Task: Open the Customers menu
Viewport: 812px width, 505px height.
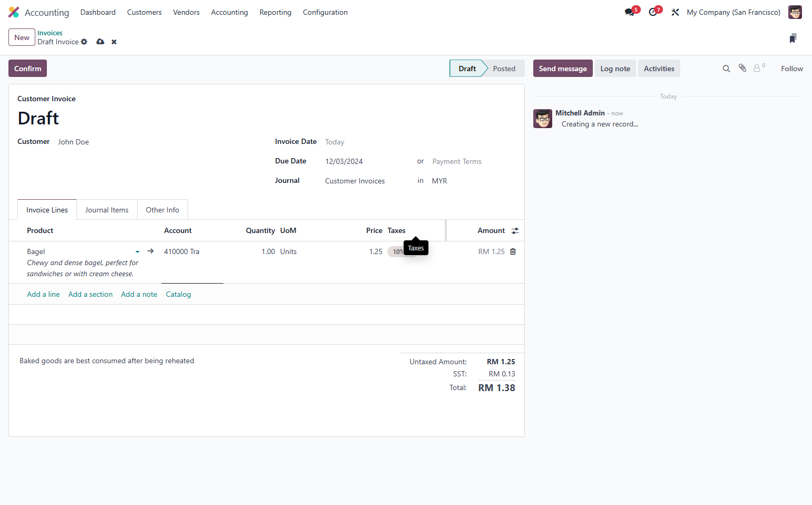Action: point(144,12)
